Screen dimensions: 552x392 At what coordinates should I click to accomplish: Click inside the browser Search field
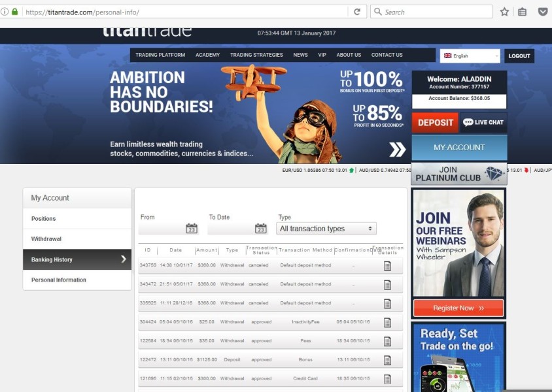click(431, 12)
